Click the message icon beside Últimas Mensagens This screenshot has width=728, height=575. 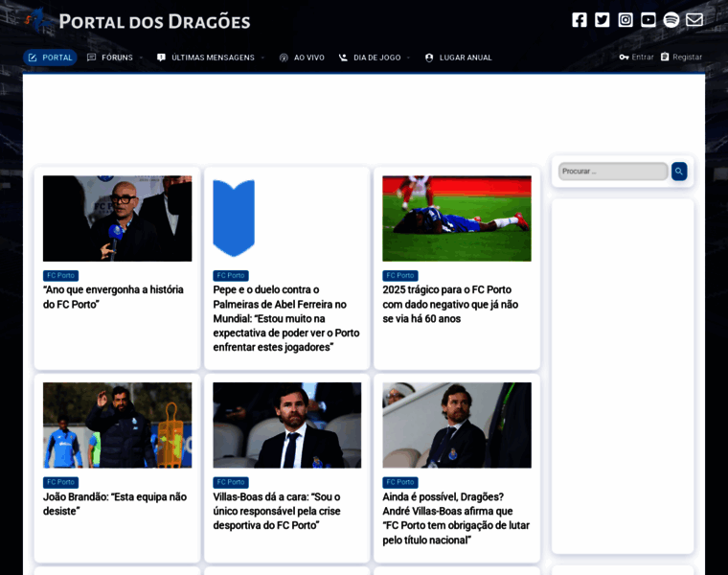[x=161, y=57]
